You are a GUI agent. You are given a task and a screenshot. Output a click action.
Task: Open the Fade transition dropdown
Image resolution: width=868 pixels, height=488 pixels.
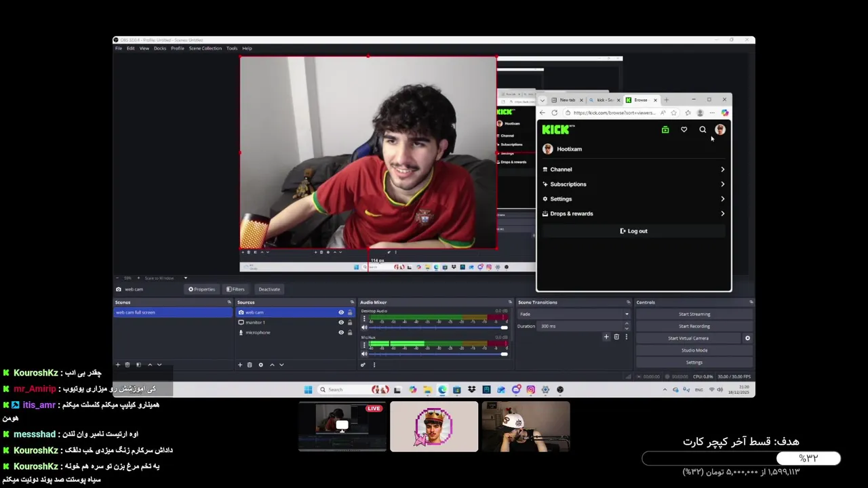tap(574, 314)
